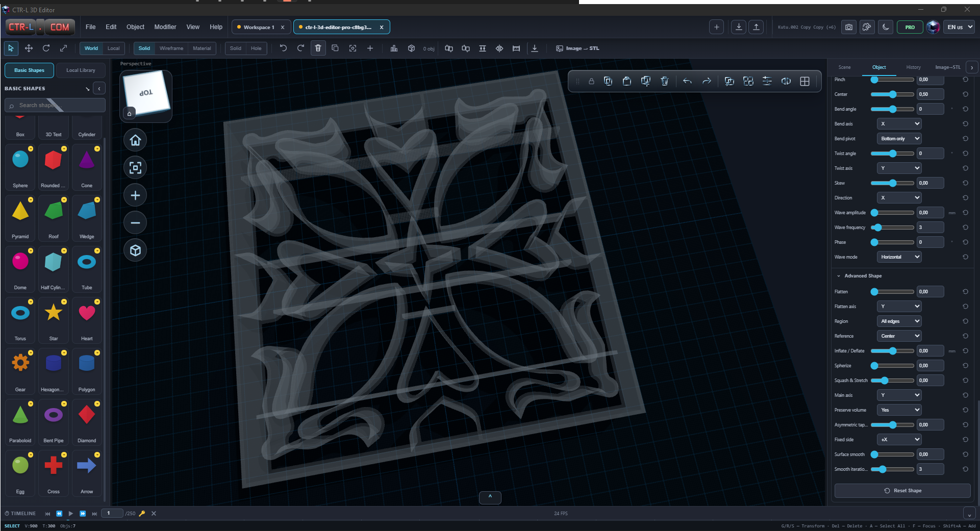Add a Heart shape to the scene
The width and height of the screenshot is (980, 531).
tap(87, 320)
